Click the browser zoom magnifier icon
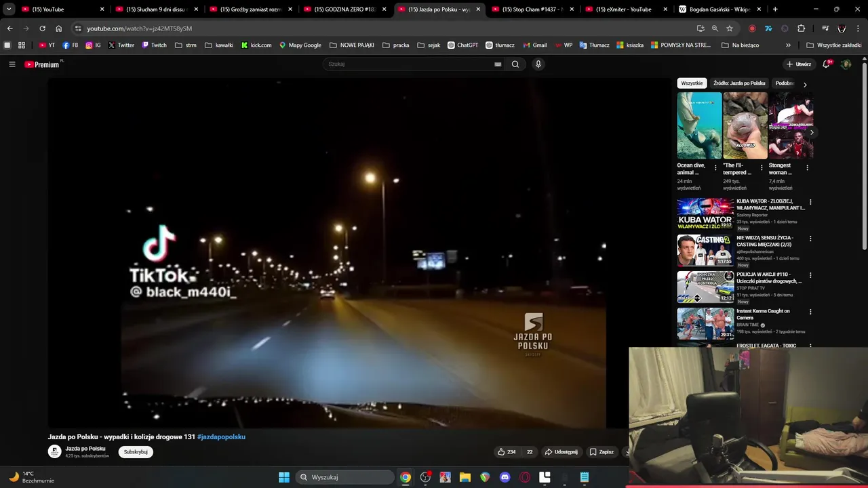 715,28
